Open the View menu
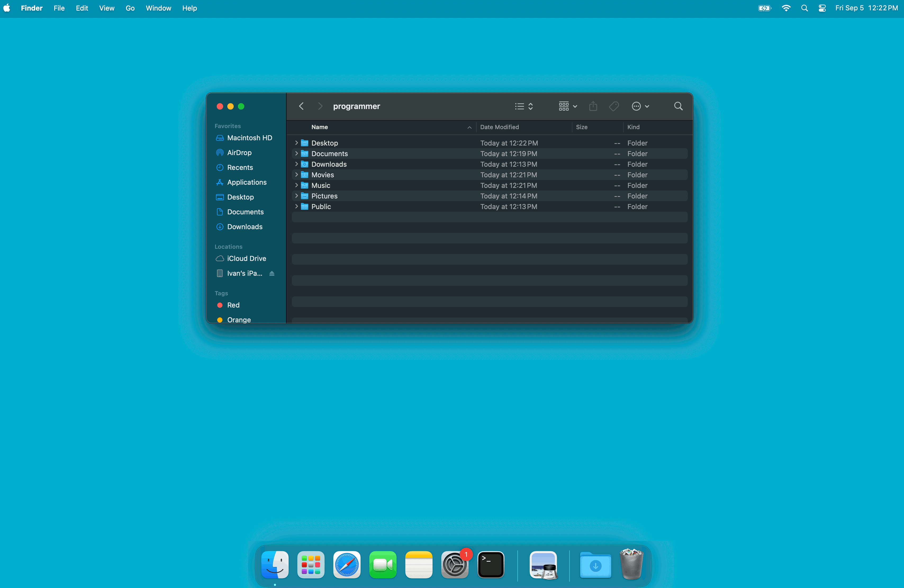904x588 pixels. click(106, 8)
